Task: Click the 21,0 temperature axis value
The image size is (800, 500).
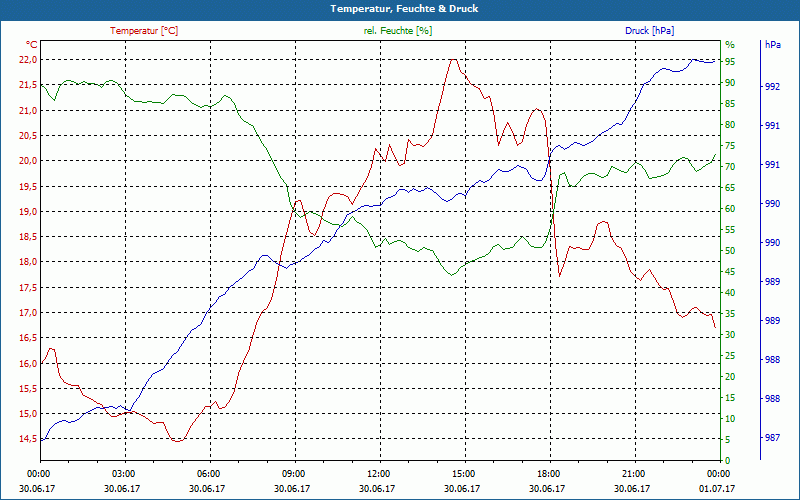Action: (28, 110)
